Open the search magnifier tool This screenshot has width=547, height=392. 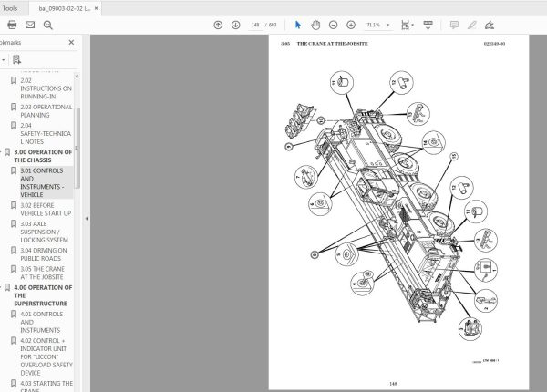pyautogui.click(x=48, y=26)
